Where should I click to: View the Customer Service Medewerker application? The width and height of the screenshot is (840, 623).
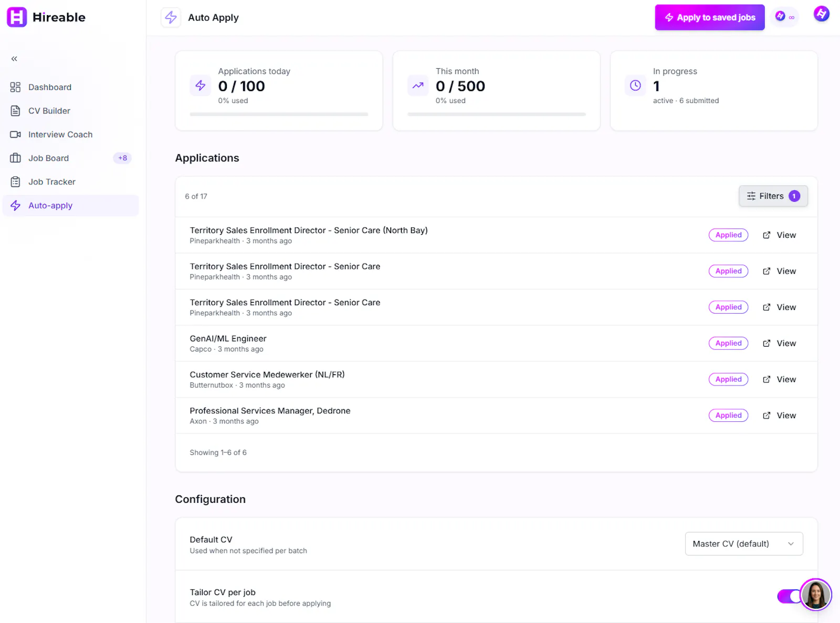click(780, 379)
